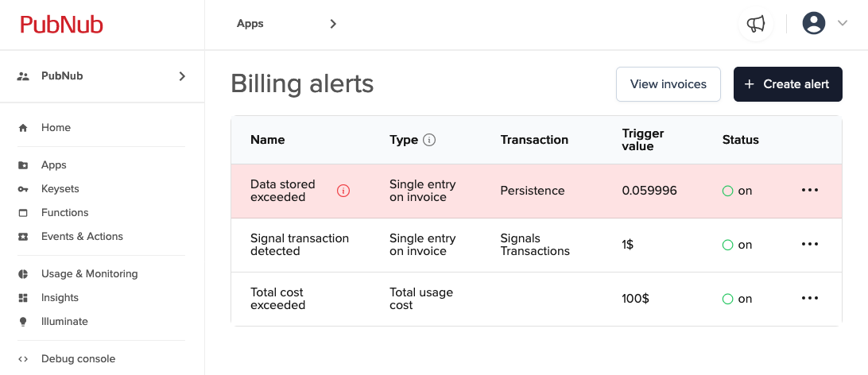Toggle status of Data stored exceeded alert
The image size is (868, 375).
727,191
